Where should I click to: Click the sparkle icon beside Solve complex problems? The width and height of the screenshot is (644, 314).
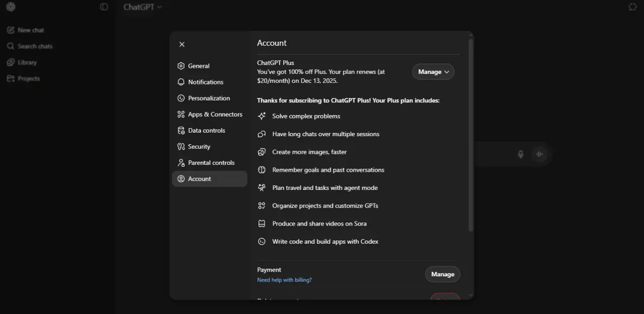(x=262, y=116)
